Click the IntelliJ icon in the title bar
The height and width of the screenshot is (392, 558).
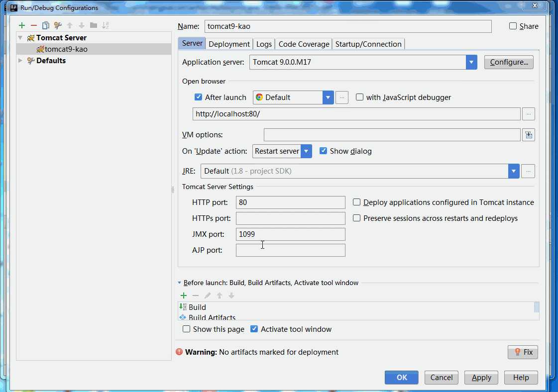(x=13, y=7)
